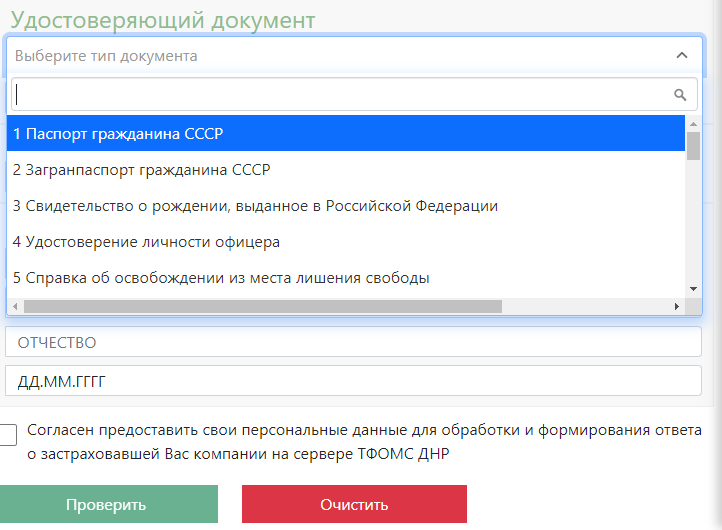The image size is (722, 530).
Task: Select '1 Паспорт гражданина СССР' option
Action: 346,134
